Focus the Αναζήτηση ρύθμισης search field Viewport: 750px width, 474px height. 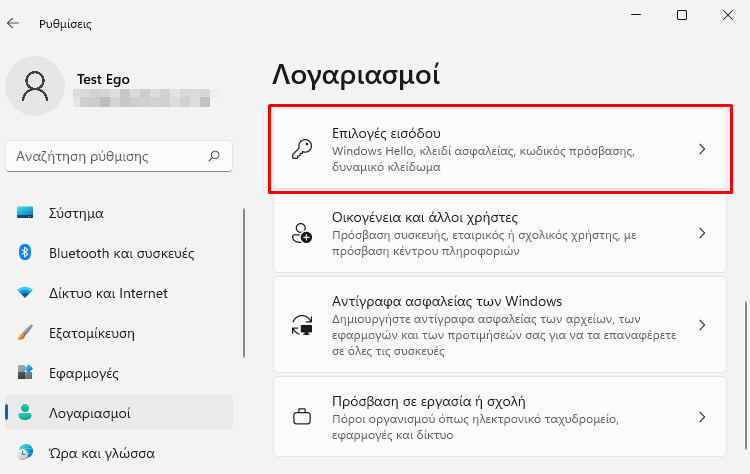point(119,156)
